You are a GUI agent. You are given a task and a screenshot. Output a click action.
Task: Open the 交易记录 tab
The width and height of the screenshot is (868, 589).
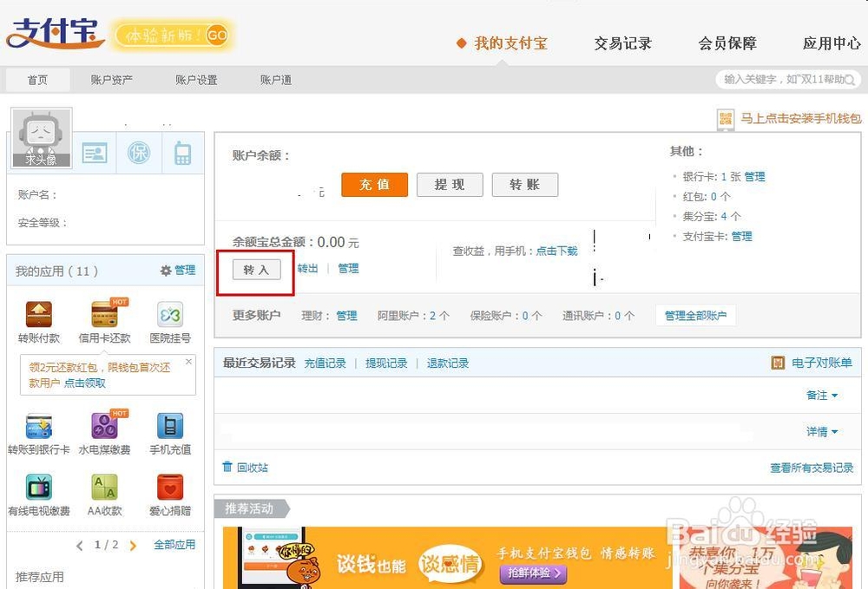coord(622,43)
